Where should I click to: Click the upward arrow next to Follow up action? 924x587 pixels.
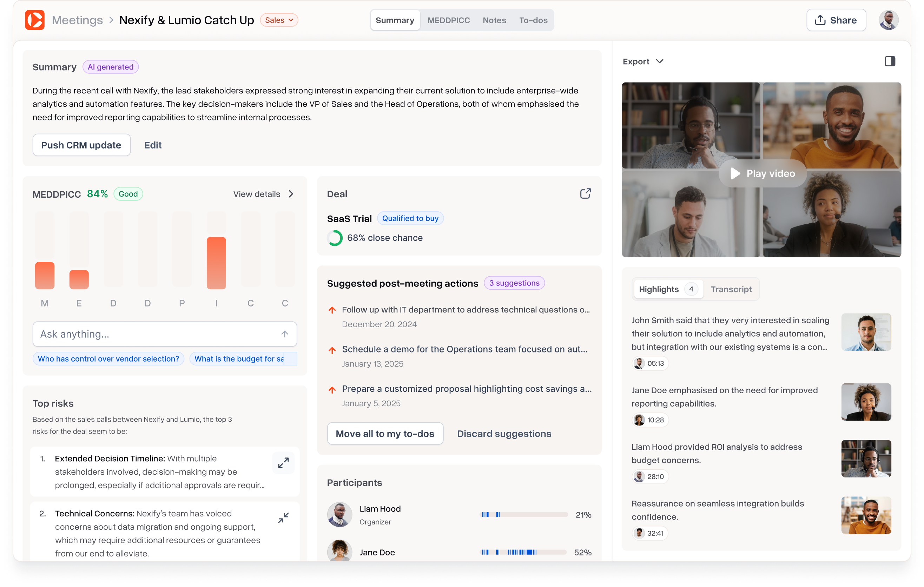click(x=332, y=310)
